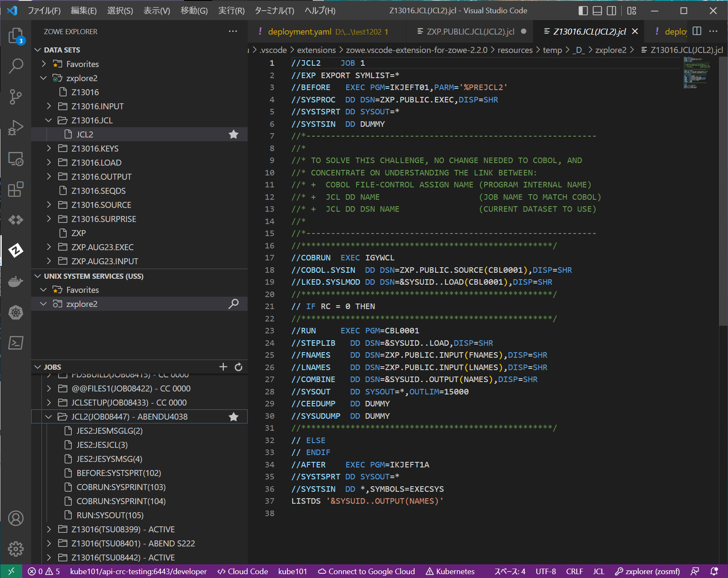
Task: Open the Docker view icon
Action: click(x=16, y=281)
